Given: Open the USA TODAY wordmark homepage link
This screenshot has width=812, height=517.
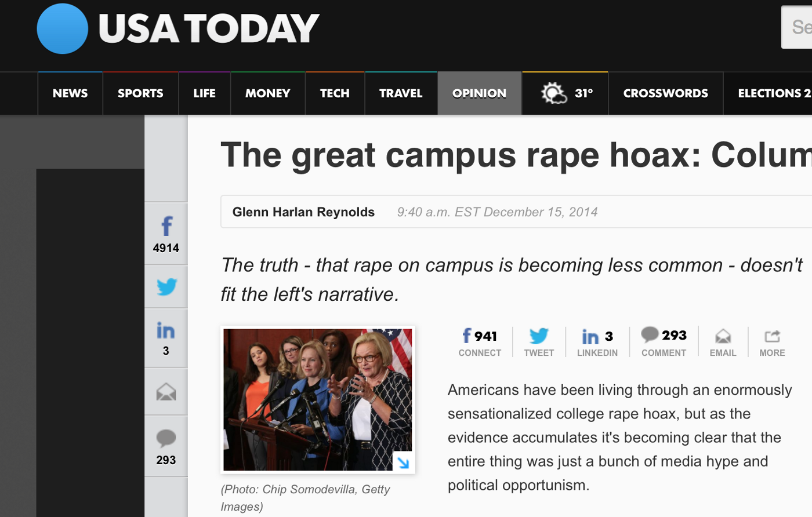Looking at the screenshot, I should [209, 28].
